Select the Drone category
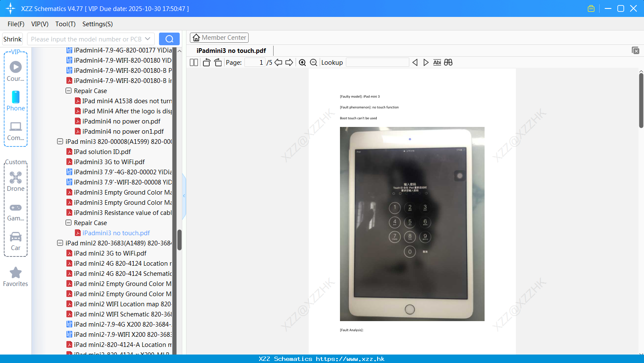 [16, 181]
